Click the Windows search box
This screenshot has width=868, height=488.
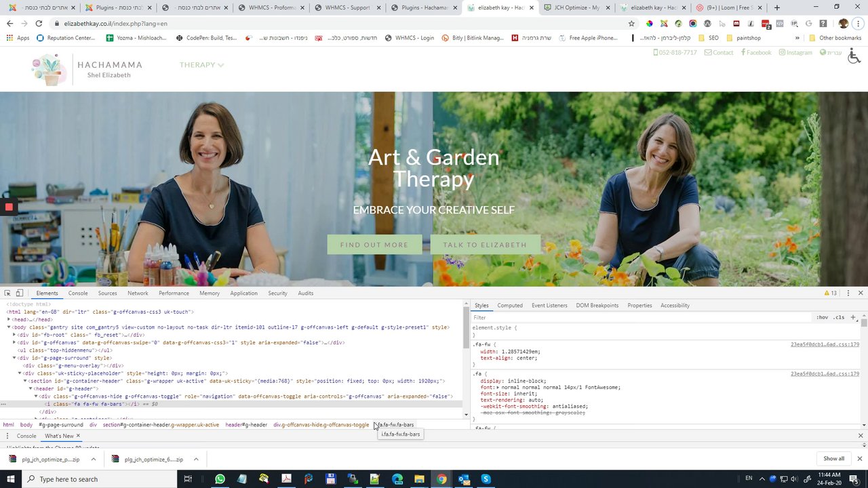pyautogui.click(x=100, y=479)
